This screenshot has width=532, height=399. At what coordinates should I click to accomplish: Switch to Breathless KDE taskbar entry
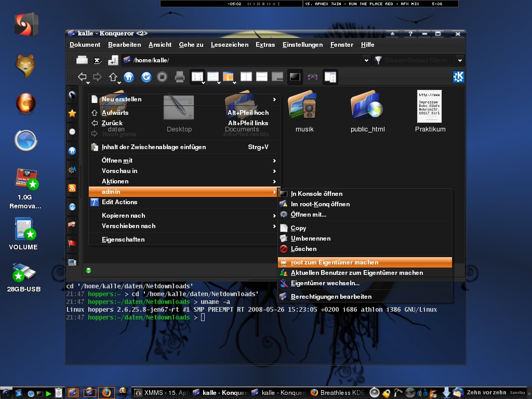click(x=338, y=393)
